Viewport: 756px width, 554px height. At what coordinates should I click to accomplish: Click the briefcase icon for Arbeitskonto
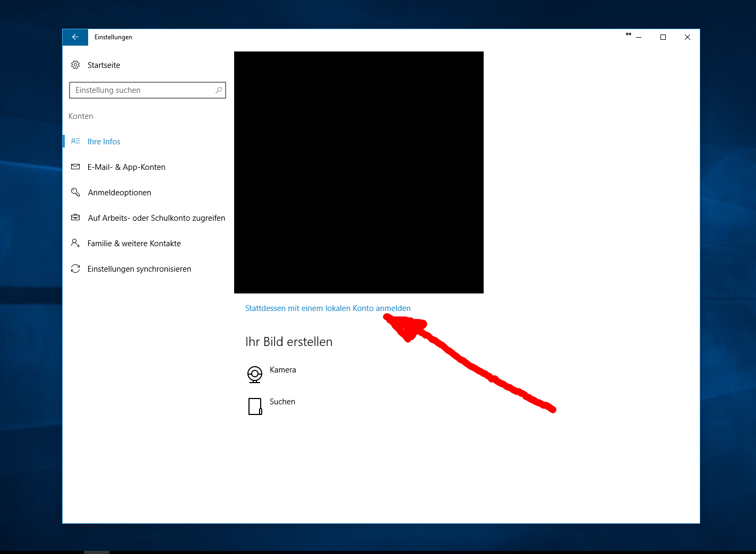(75, 218)
